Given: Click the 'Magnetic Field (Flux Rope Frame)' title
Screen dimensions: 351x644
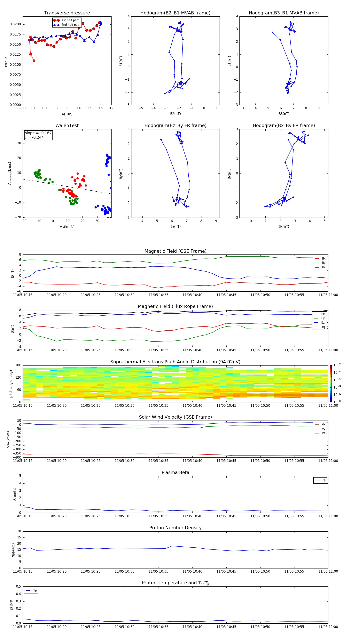Looking at the screenshot, I should click(x=175, y=307).
